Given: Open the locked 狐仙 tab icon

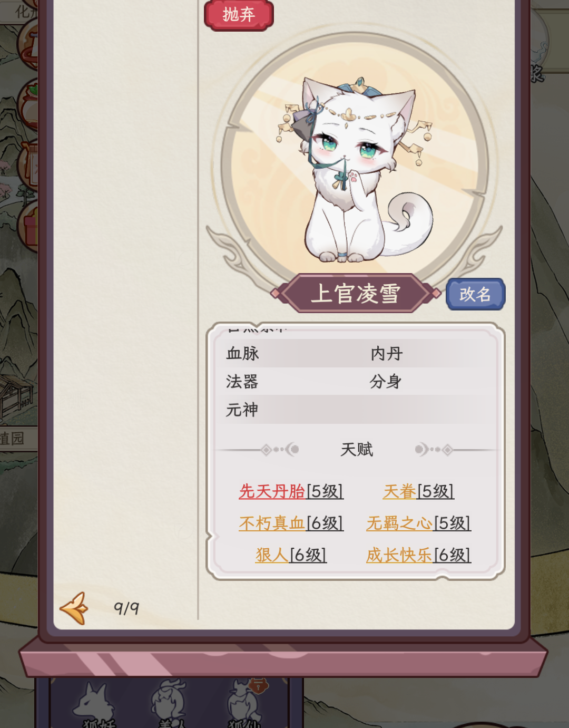Looking at the screenshot, I should point(245,703).
